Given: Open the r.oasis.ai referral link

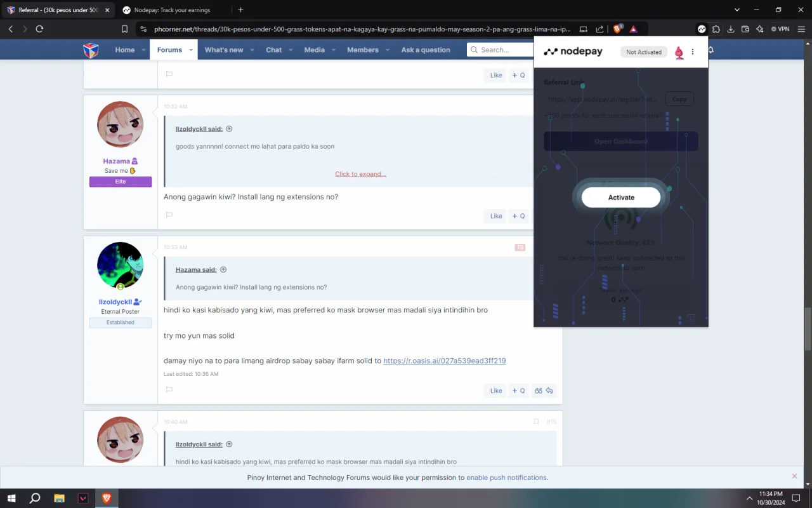Looking at the screenshot, I should point(445,361).
